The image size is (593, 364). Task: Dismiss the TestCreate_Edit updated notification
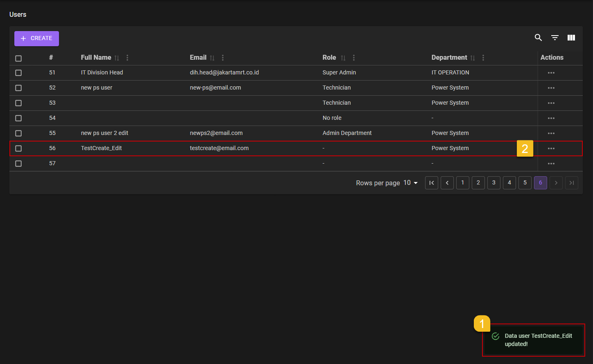point(533,340)
